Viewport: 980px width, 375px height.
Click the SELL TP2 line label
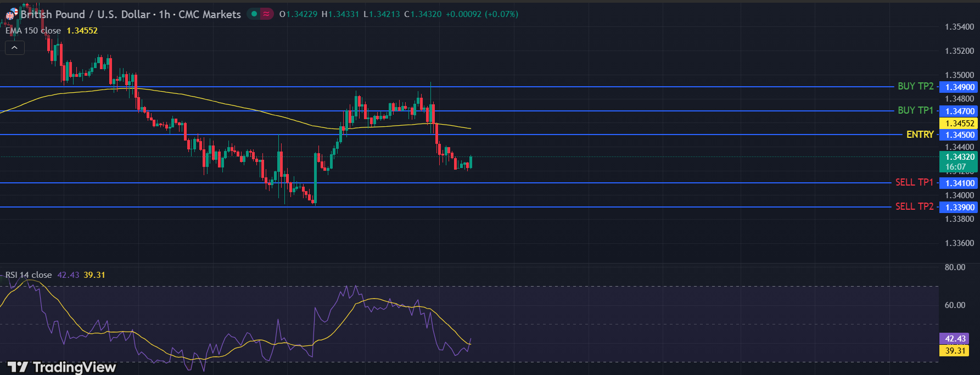(914, 206)
